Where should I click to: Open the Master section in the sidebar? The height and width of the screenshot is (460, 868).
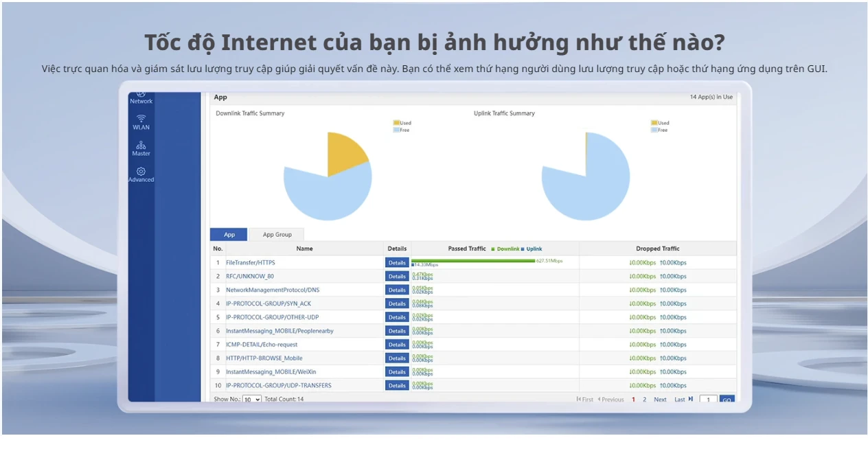[141, 148]
